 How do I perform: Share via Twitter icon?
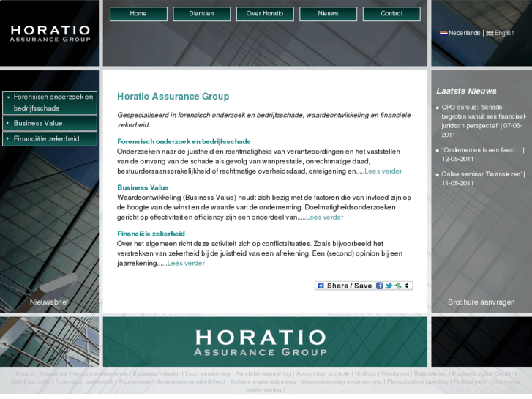pyautogui.click(x=389, y=286)
